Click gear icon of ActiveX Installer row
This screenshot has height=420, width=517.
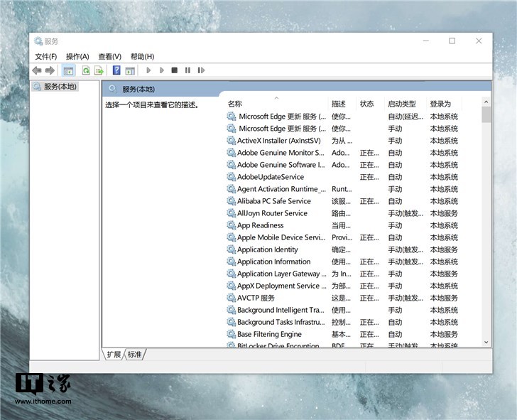click(231, 141)
